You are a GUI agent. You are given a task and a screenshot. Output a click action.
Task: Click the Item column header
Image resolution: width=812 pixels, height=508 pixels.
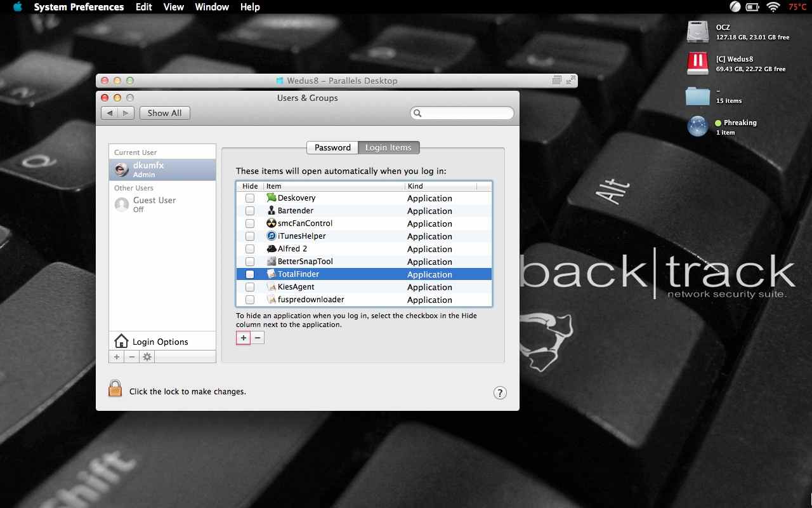point(334,186)
